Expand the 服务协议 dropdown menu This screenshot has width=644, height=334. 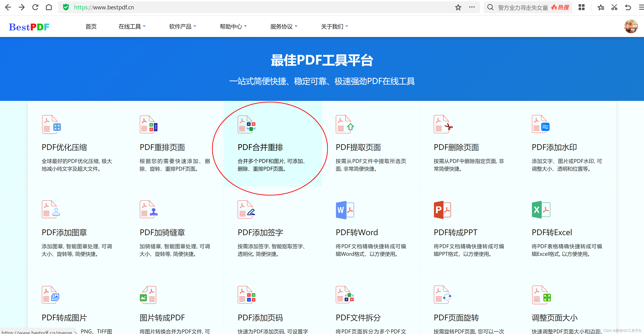coord(284,27)
